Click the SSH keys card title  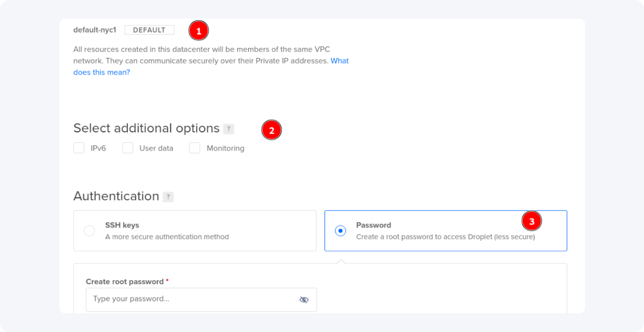122,225
